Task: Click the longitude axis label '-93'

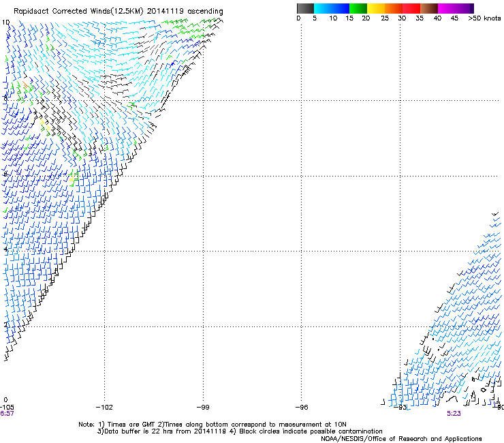Action: click(400, 408)
